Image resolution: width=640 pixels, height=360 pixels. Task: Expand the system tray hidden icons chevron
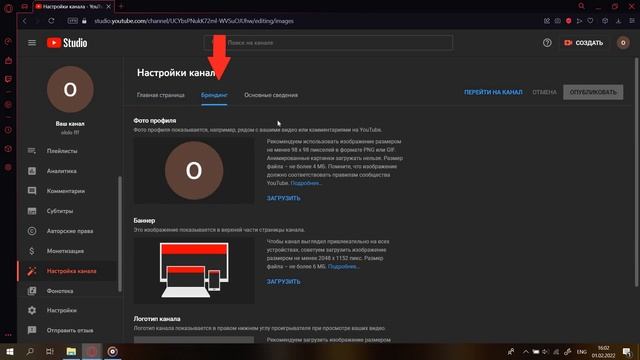(x=526, y=352)
